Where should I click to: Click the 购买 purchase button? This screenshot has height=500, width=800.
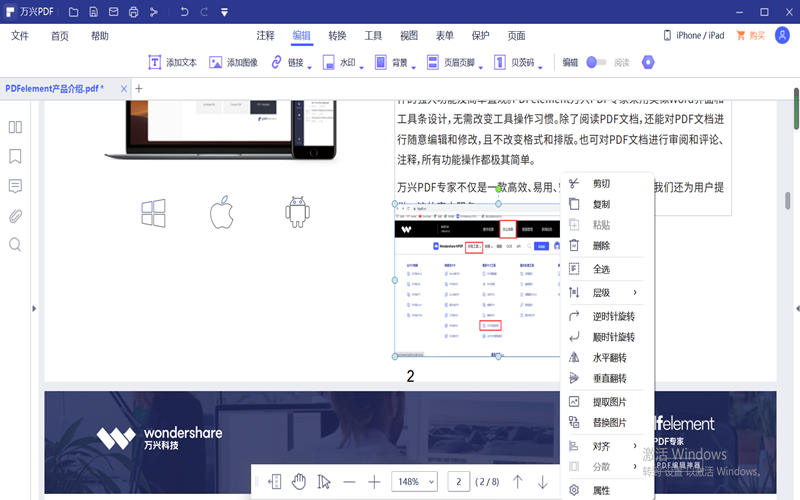point(750,35)
